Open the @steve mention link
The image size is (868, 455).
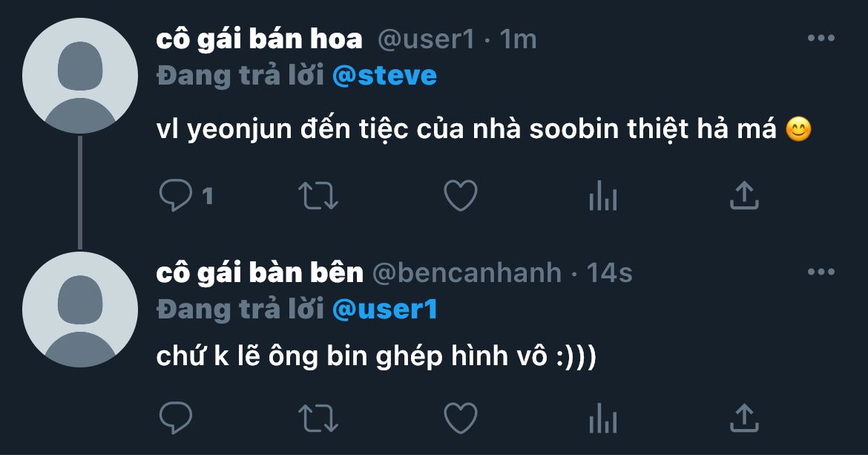[x=384, y=75]
